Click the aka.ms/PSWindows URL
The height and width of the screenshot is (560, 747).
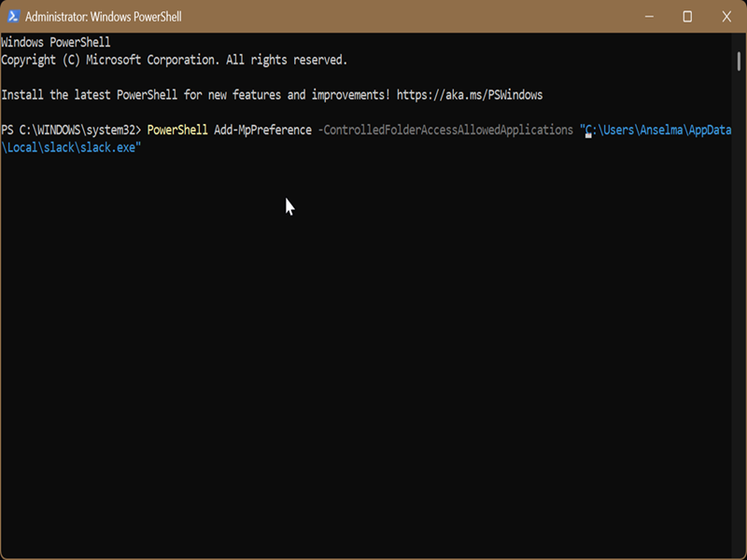click(x=469, y=95)
